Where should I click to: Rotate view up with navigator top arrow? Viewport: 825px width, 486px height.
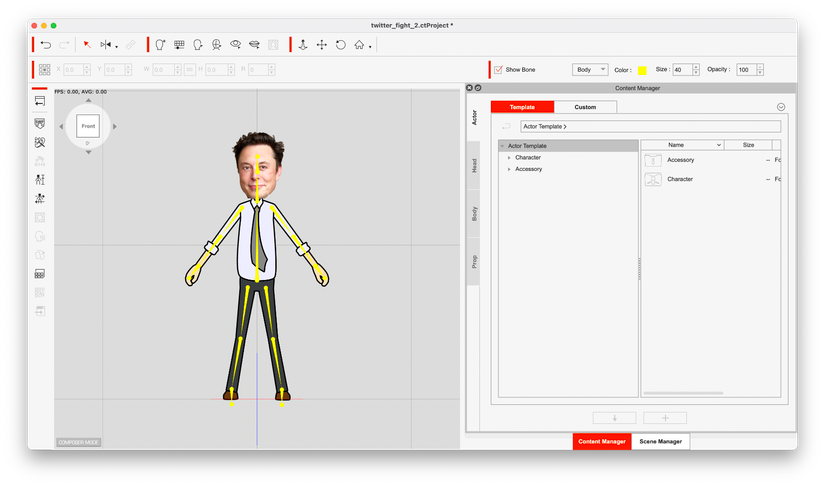click(88, 100)
